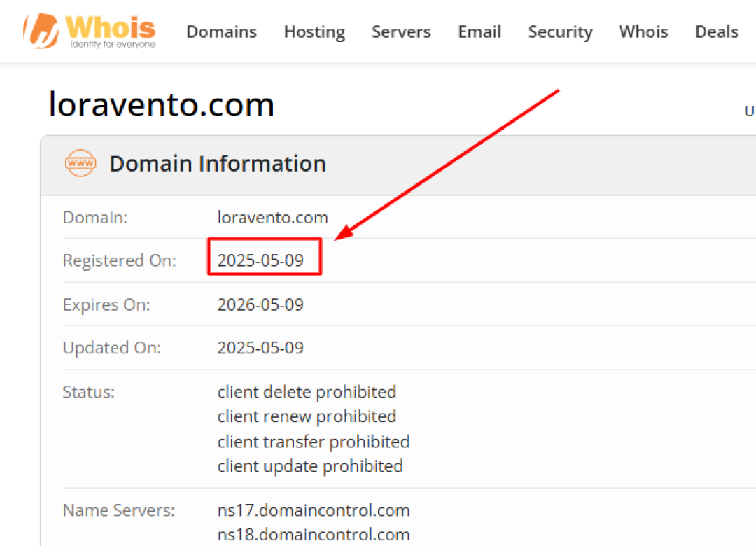Screen dimensions: 756x546
Task: Open the Email menu item
Action: [479, 31]
